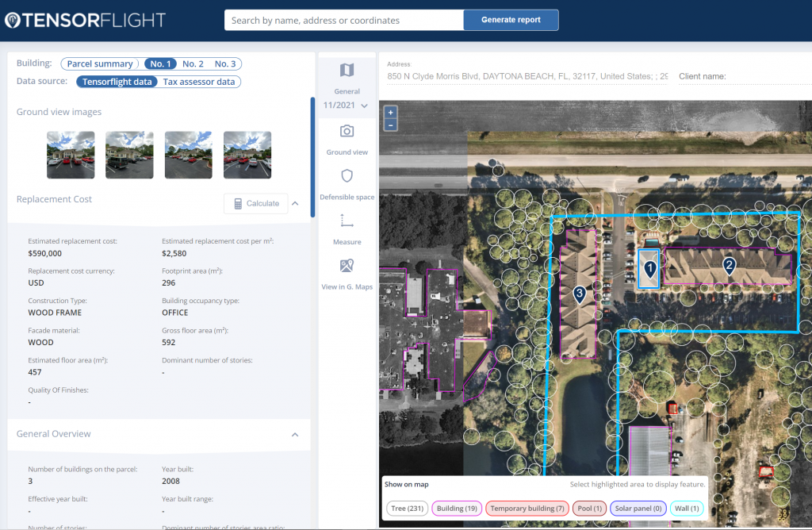Viewport: 812px width, 530px height.
Task: Click the left panel vertical scrollbar
Action: click(x=312, y=157)
